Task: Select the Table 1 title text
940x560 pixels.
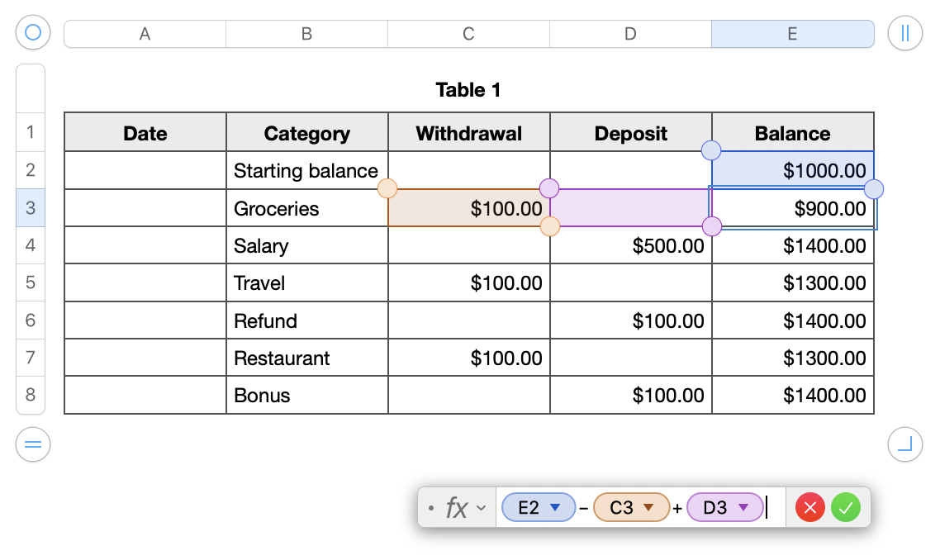Action: click(468, 90)
